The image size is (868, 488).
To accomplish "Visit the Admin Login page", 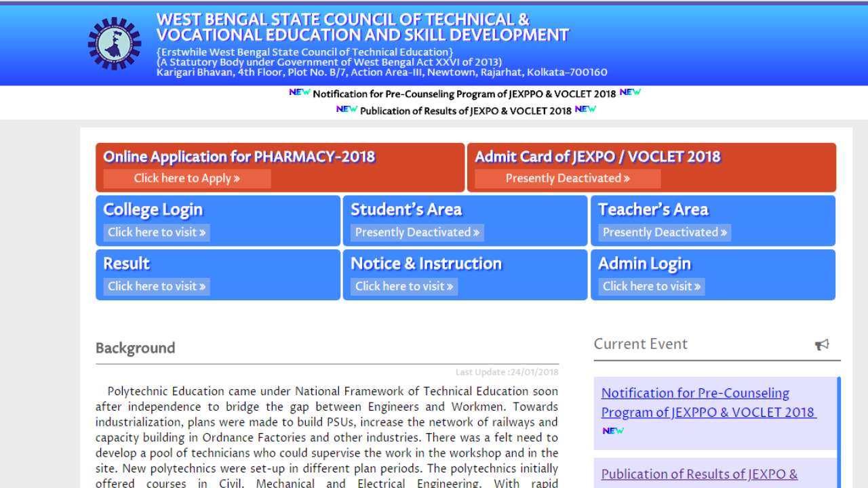I will coord(650,286).
